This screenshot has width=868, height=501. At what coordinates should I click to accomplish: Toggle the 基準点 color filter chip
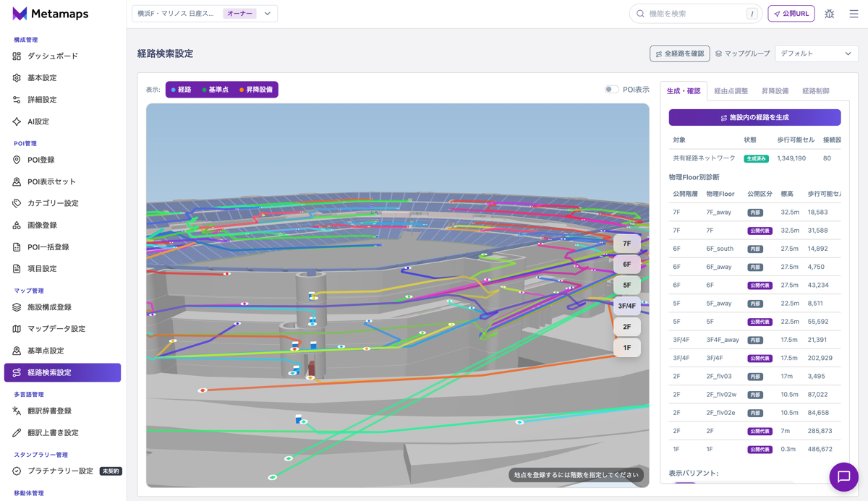215,90
